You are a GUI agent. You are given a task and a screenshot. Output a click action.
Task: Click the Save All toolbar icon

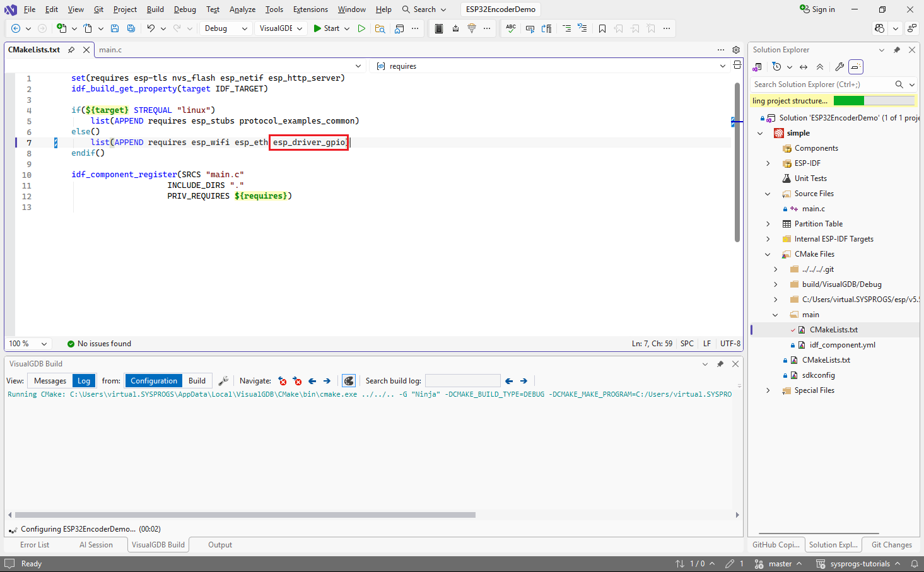point(131,28)
